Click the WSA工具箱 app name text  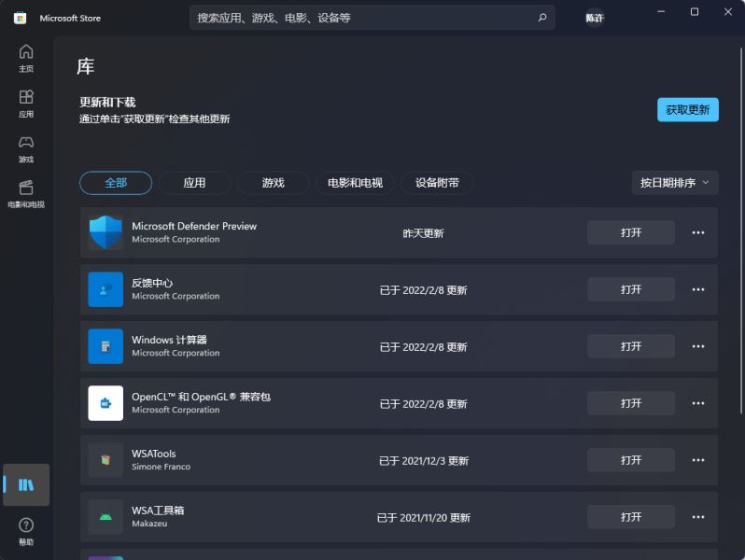[x=158, y=511]
